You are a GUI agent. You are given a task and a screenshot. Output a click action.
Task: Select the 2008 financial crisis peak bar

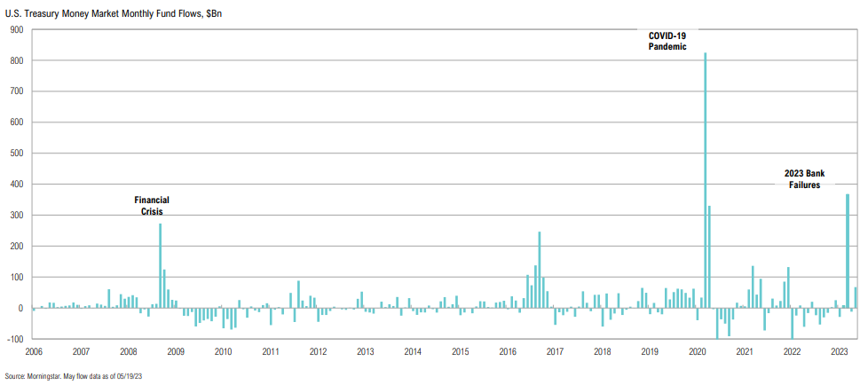coord(161,266)
